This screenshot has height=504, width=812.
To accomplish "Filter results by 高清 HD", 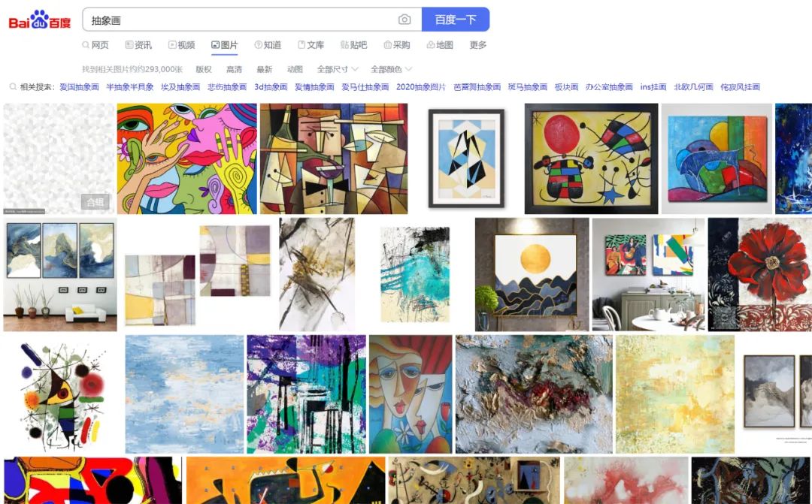I will (x=234, y=69).
